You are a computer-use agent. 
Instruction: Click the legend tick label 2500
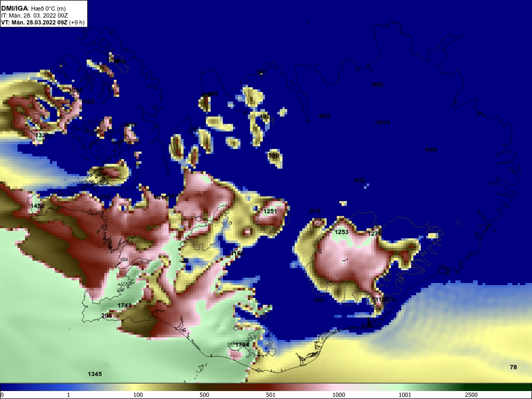tap(471, 395)
